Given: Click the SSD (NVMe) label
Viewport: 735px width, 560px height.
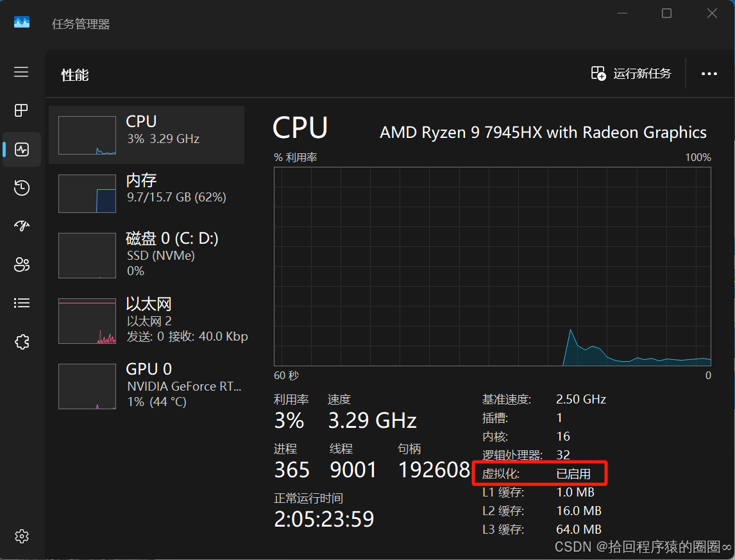Looking at the screenshot, I should coord(161,255).
